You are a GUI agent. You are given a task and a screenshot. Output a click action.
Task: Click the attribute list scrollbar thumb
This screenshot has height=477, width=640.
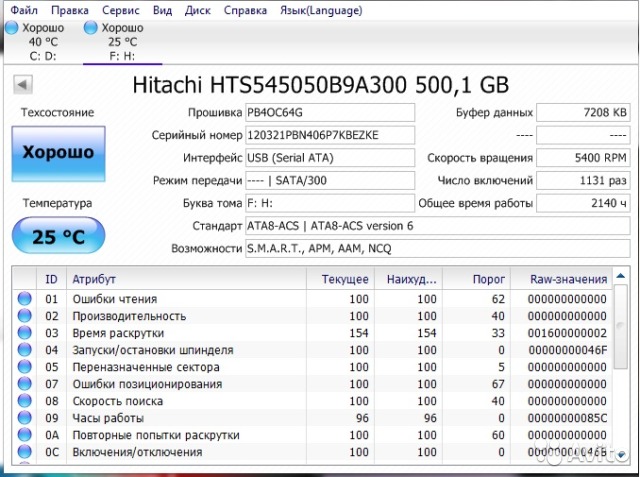tap(621, 327)
